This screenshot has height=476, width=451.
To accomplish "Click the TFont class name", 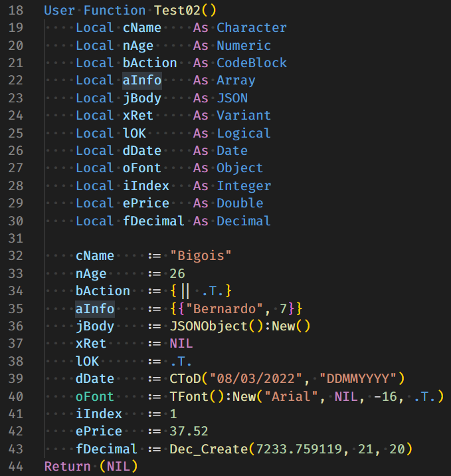I will [189, 397].
